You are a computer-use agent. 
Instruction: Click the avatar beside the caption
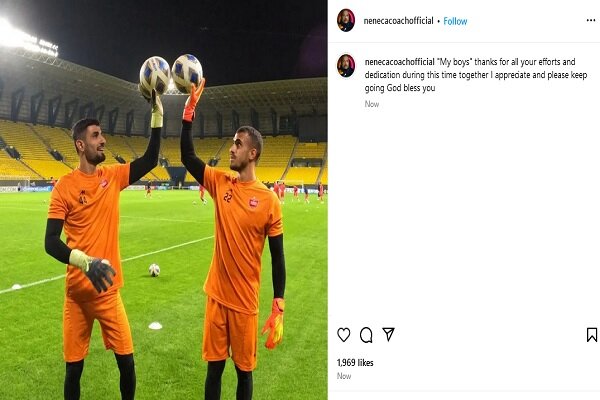click(346, 65)
